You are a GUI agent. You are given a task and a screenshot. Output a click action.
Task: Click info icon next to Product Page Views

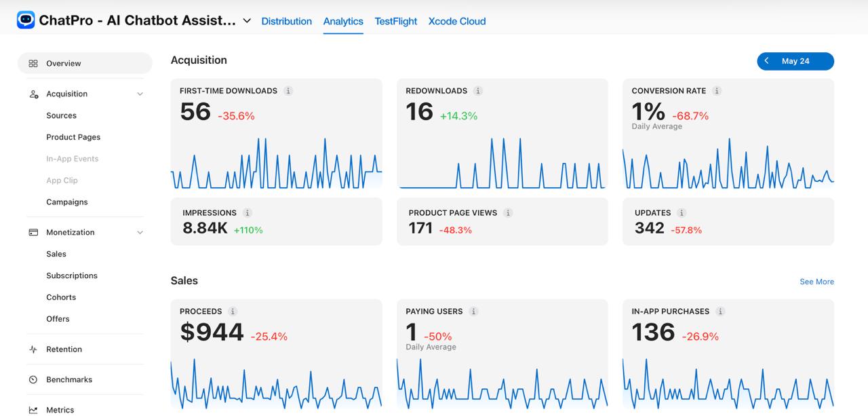(x=508, y=213)
